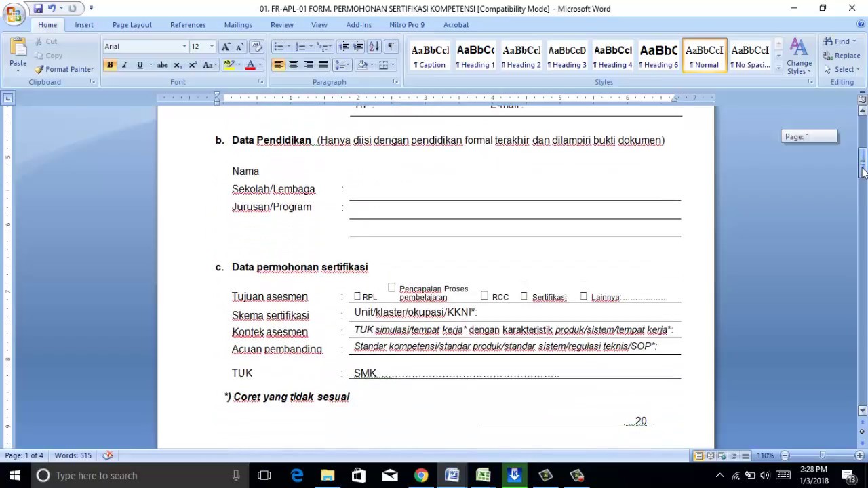
Task: Switch to Web Layout view
Action: click(x=722, y=455)
